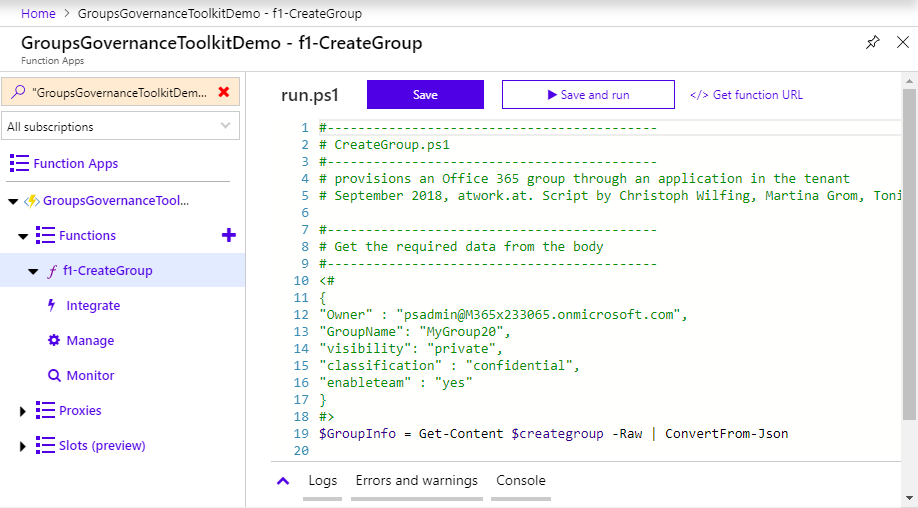
Task: Click the Function Apps list icon
Action: pos(19,163)
